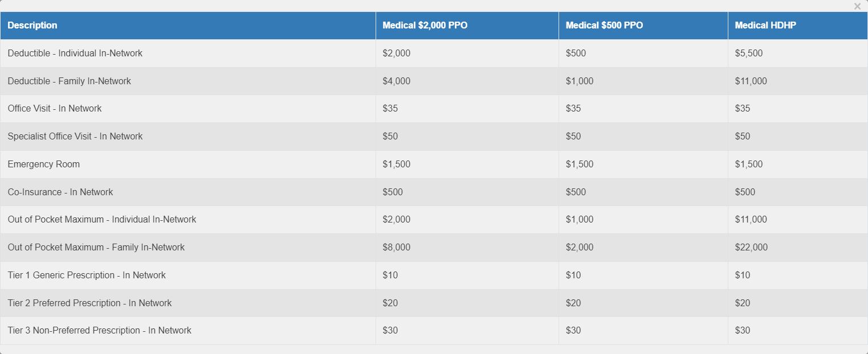Select the Medical $500 PPO column header
Screen dimensions: 868x354
point(604,26)
